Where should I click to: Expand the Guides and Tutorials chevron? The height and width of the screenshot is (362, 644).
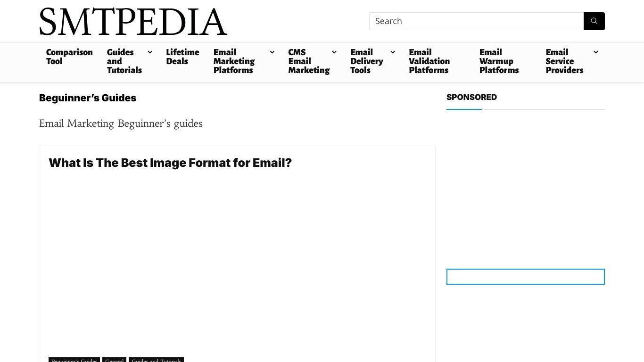click(x=150, y=52)
